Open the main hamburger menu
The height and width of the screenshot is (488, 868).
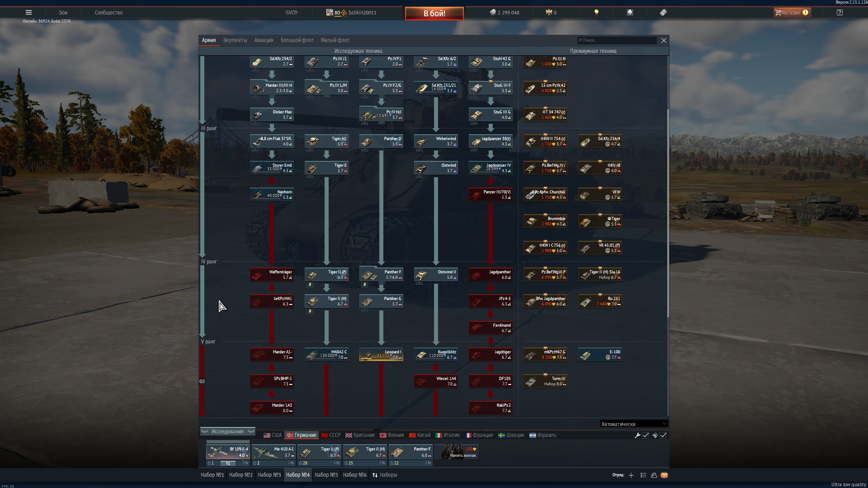point(28,13)
